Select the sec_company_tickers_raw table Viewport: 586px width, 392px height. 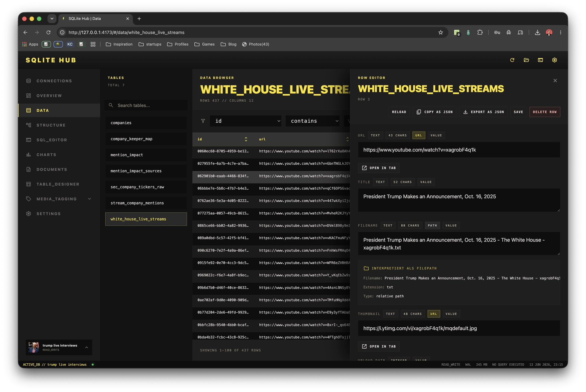click(x=146, y=187)
